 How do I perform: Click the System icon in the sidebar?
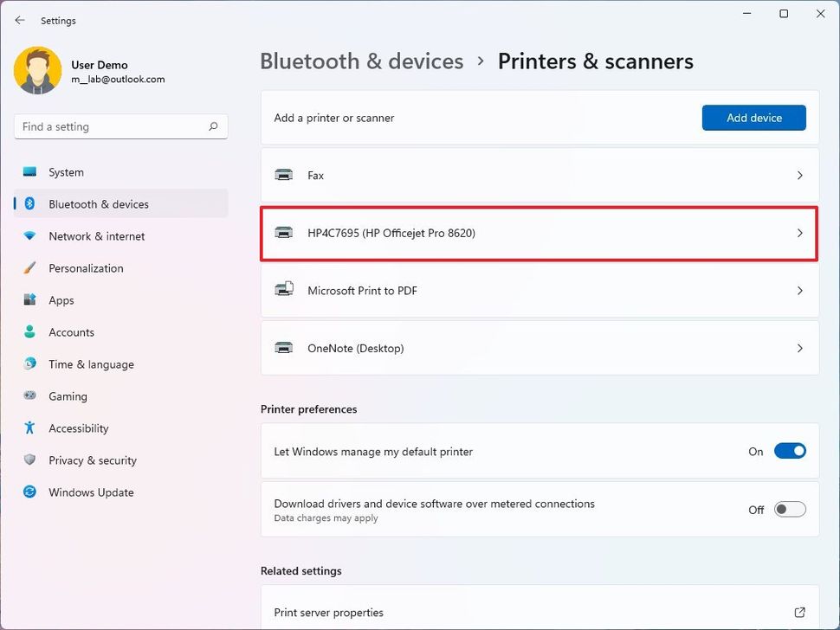coord(30,172)
